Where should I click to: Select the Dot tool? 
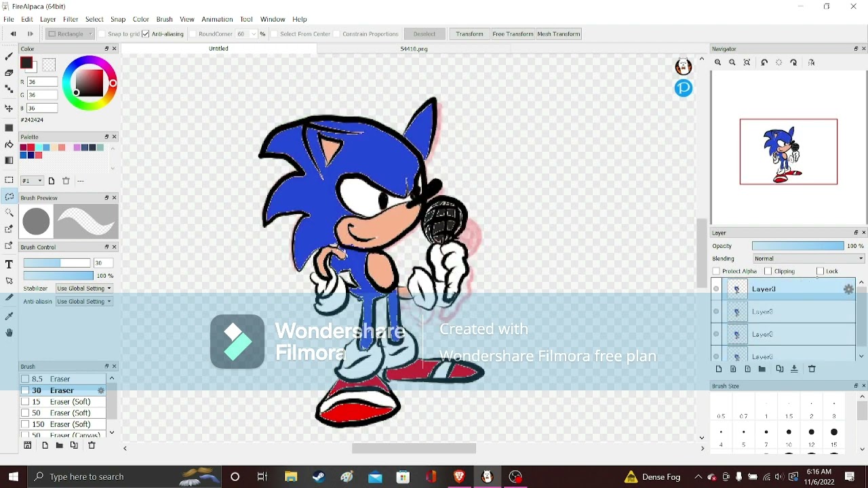coord(9,89)
